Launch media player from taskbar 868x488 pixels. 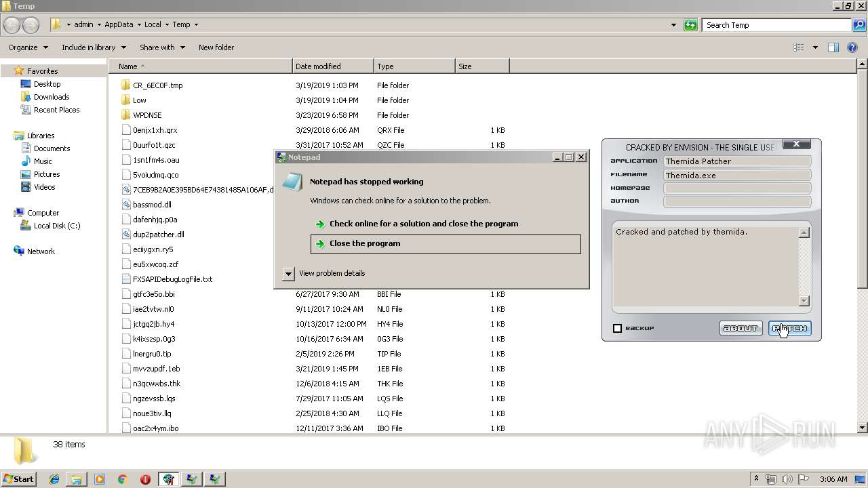(x=100, y=479)
